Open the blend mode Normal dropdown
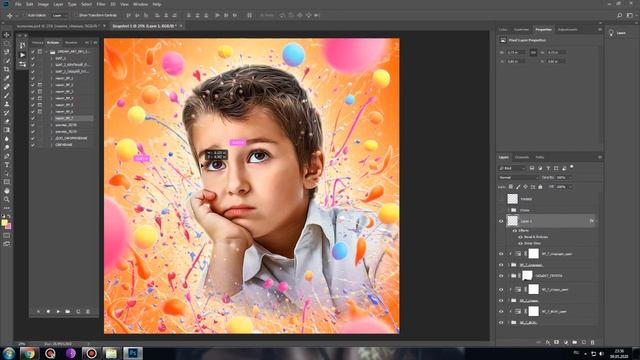The width and height of the screenshot is (640, 360). 518,178
